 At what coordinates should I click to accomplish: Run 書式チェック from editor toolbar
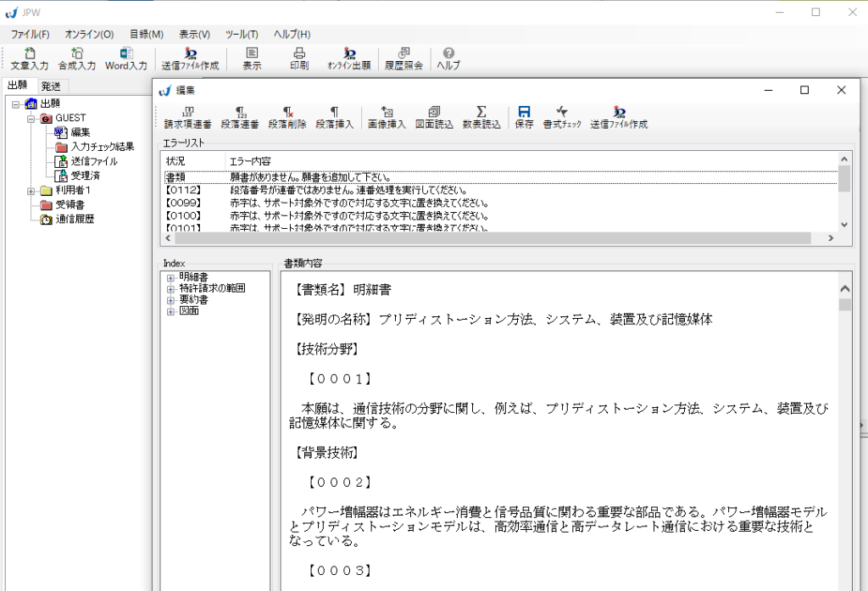coord(562,117)
